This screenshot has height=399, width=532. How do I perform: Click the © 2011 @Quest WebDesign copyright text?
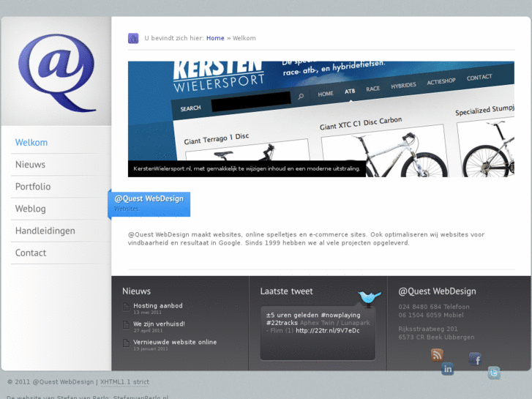(x=50, y=382)
